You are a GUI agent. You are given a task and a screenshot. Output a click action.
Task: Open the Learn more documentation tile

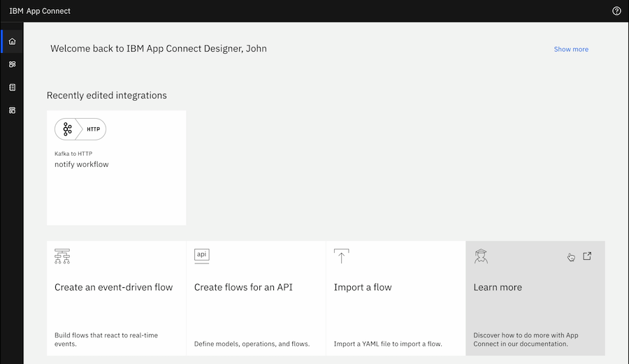pyautogui.click(x=535, y=298)
